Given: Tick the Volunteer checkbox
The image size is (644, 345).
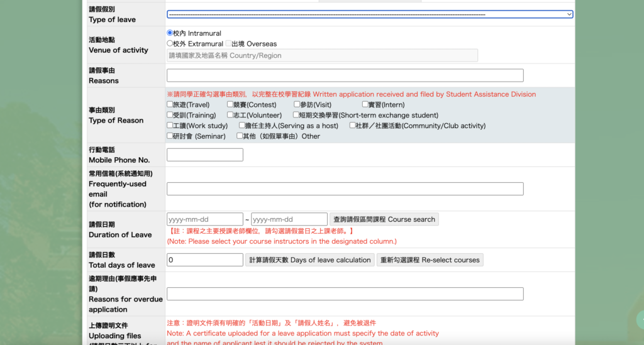Looking at the screenshot, I should pos(230,115).
